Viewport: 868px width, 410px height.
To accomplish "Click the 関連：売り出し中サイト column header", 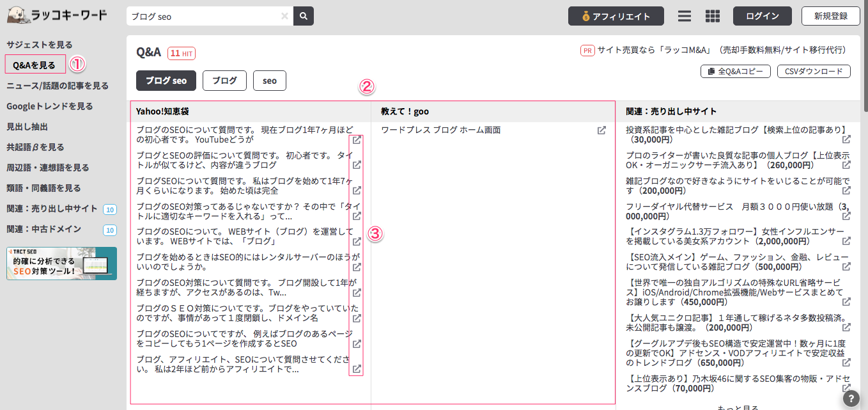I will coord(671,111).
